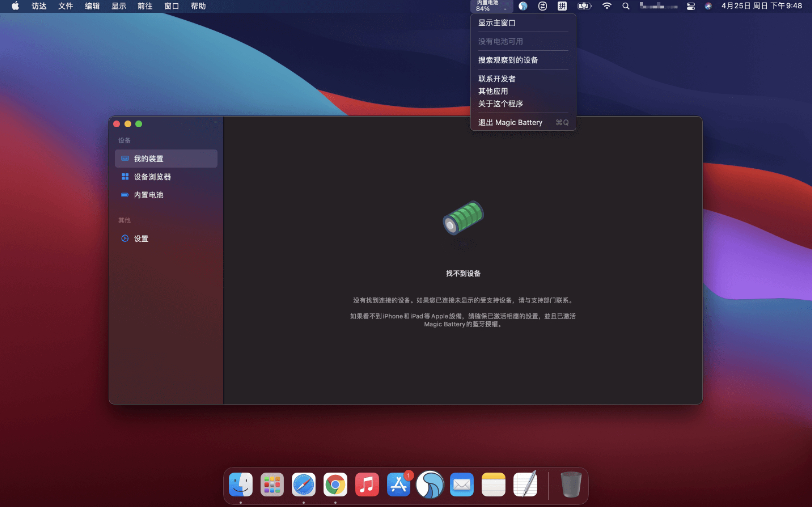Click the system battery charging icon in menu bar

click(x=584, y=6)
